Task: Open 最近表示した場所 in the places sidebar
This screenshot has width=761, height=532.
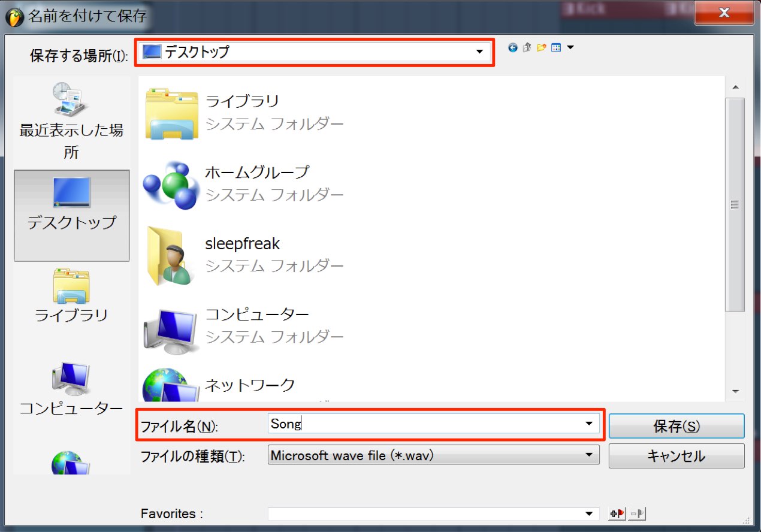Action: click(71, 120)
